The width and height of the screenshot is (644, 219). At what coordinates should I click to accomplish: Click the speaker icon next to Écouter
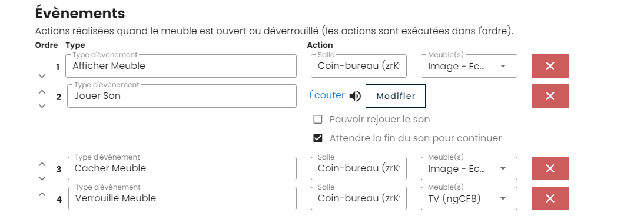(x=355, y=96)
